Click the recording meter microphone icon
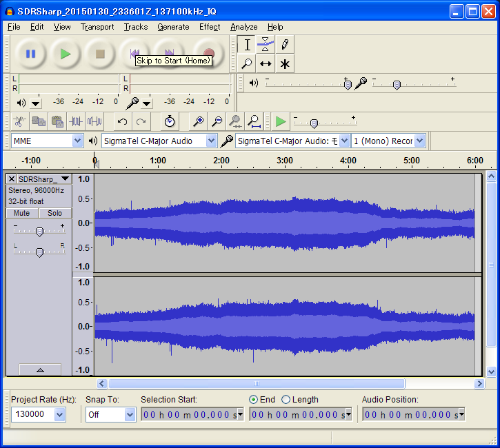This screenshot has height=448, width=500. click(132, 103)
